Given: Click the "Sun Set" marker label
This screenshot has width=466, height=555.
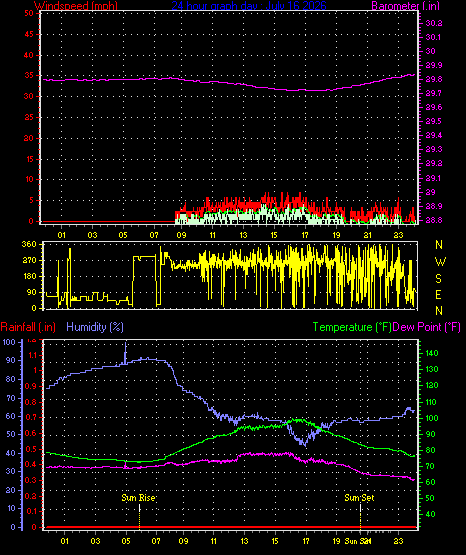Looking at the screenshot, I should pos(359,498).
